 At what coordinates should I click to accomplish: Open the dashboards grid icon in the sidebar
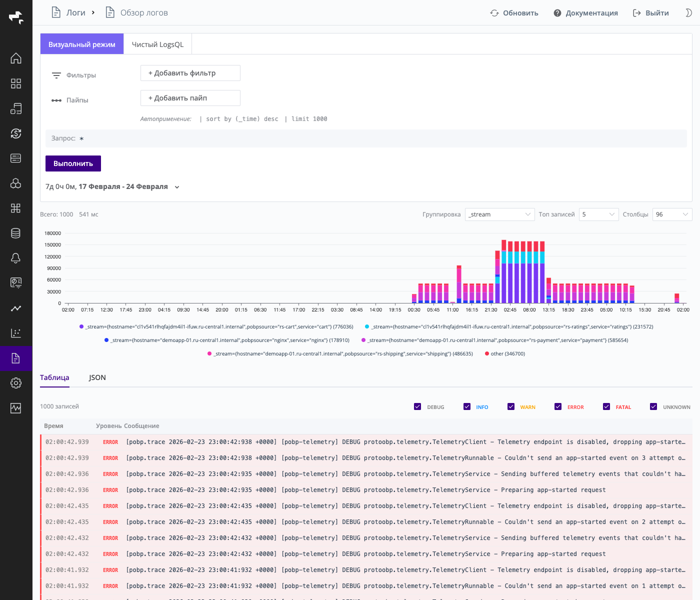click(16, 83)
